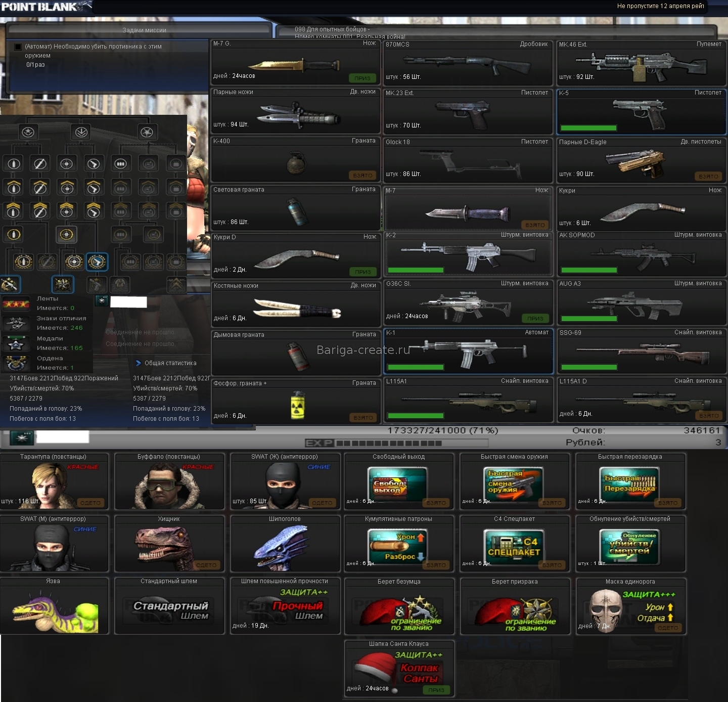Click the K-1 green durability bar

point(416,367)
